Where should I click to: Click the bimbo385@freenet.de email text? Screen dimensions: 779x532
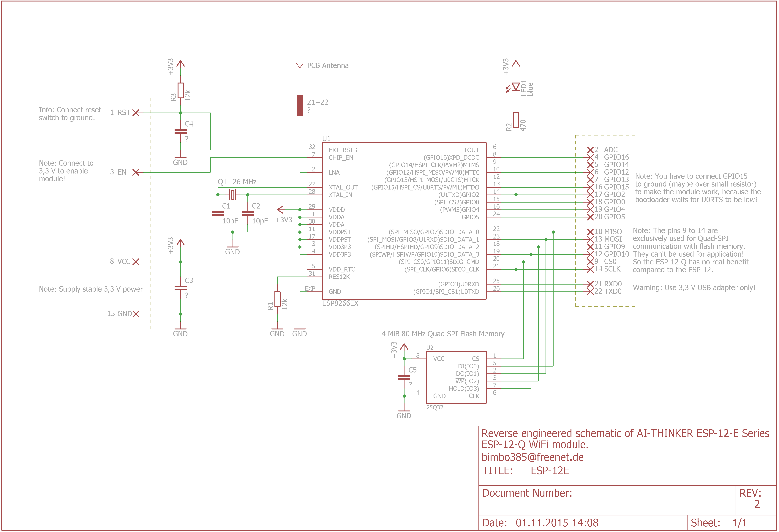[x=532, y=457]
